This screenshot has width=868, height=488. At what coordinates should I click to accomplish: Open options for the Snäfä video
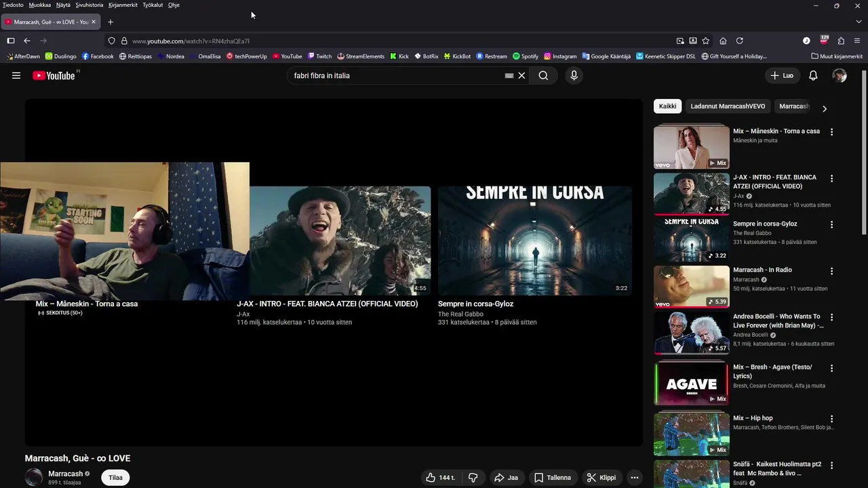tap(831, 465)
